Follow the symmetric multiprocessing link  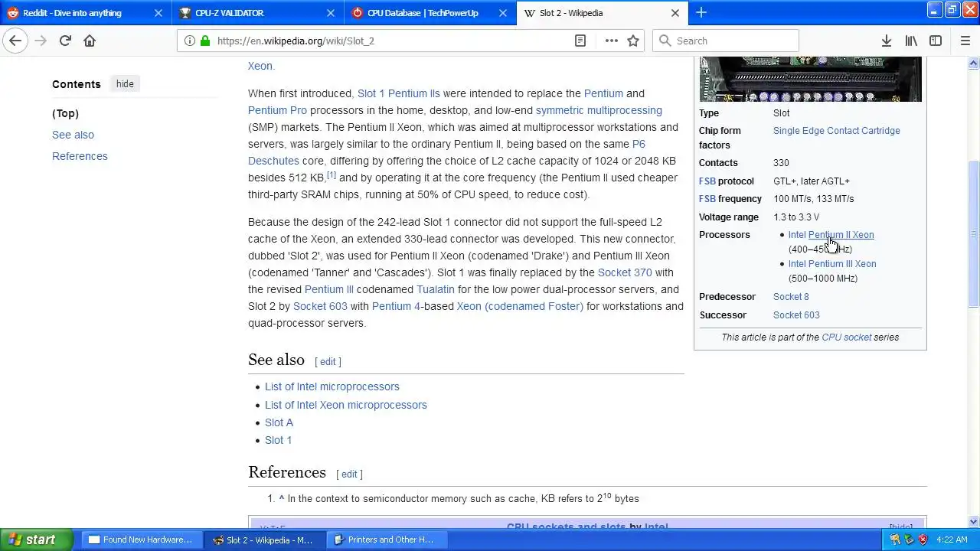[x=599, y=110]
